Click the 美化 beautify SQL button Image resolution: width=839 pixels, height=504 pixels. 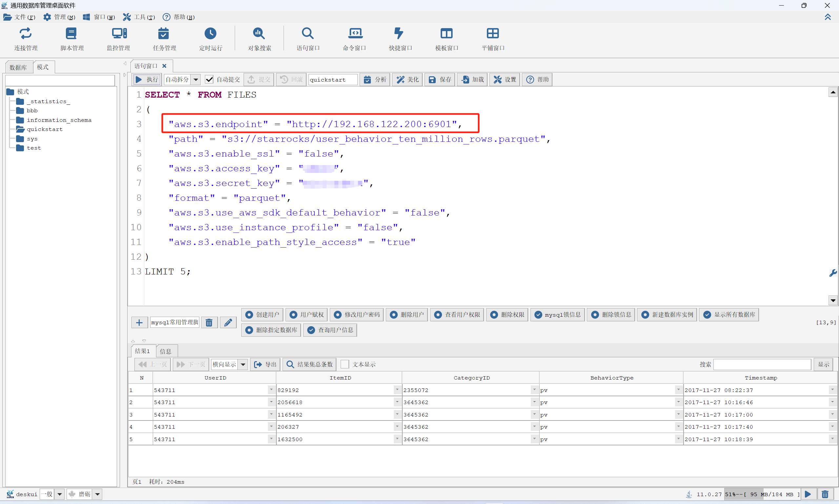tap(408, 80)
